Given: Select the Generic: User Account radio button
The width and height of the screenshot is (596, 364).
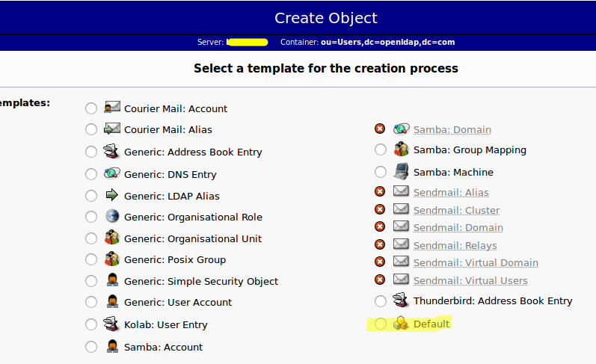Looking at the screenshot, I should click(x=91, y=302).
